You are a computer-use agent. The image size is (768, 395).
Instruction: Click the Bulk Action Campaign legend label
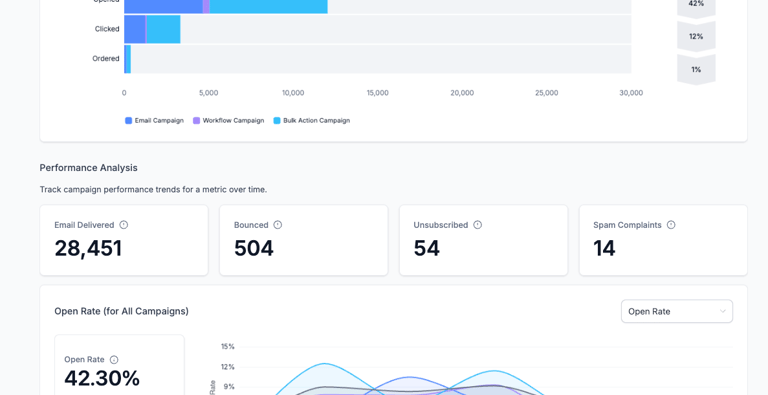click(316, 121)
